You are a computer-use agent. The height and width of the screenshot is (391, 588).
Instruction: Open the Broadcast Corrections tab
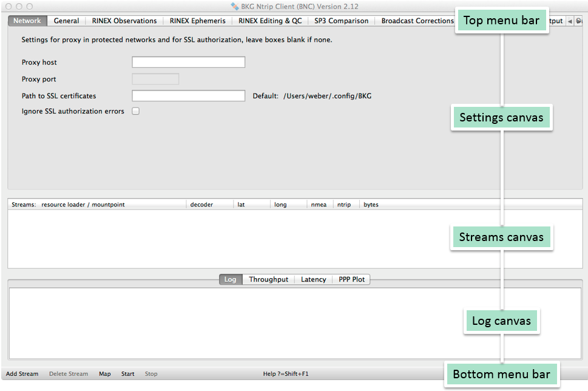point(417,21)
